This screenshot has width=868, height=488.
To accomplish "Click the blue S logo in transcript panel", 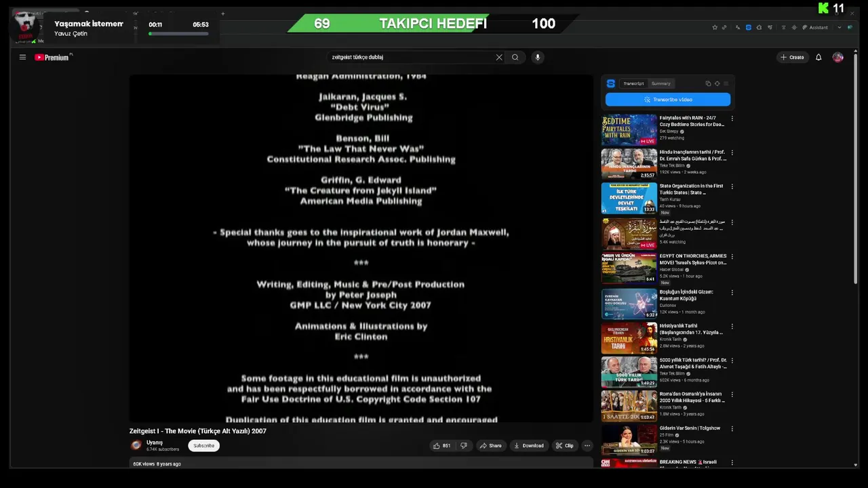I will click(x=611, y=84).
